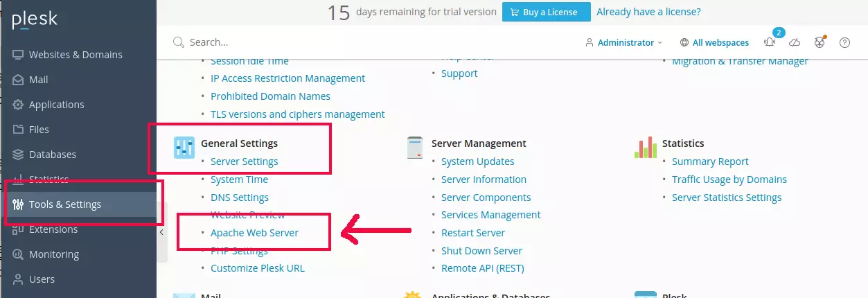
Task: Open Databases in the sidebar
Action: 53,155
